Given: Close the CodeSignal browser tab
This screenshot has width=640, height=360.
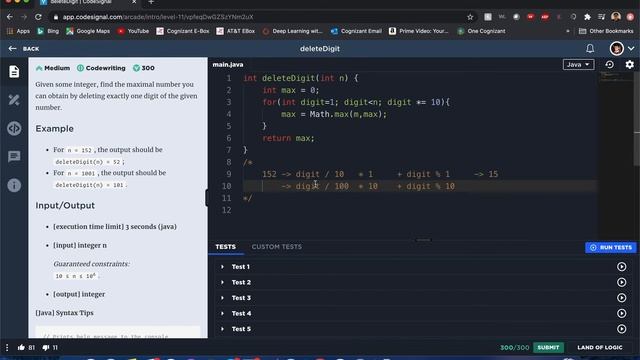Looking at the screenshot, I should [x=134, y=2].
